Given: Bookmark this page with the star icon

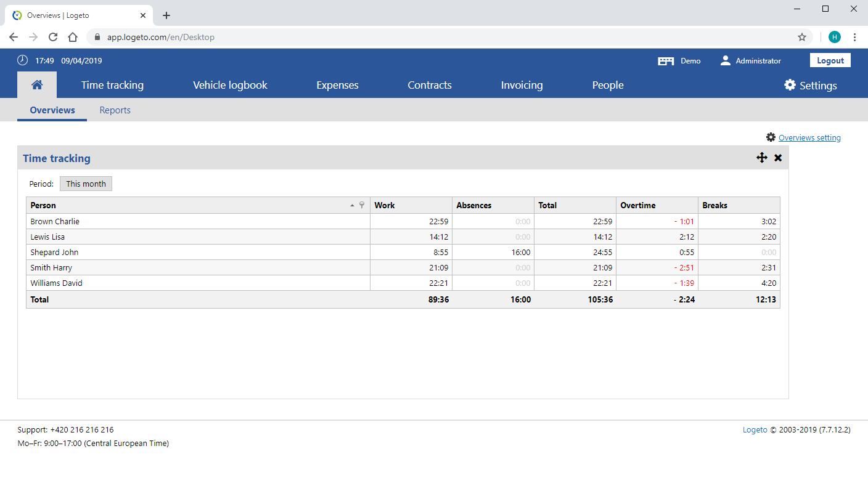Looking at the screenshot, I should (802, 37).
